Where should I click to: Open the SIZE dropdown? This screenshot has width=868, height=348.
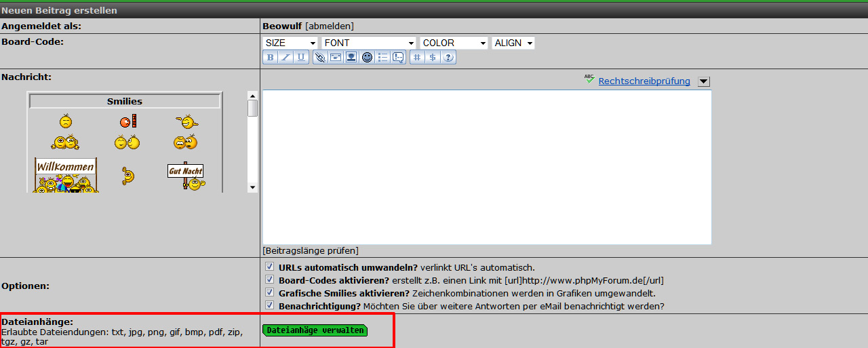coord(290,43)
